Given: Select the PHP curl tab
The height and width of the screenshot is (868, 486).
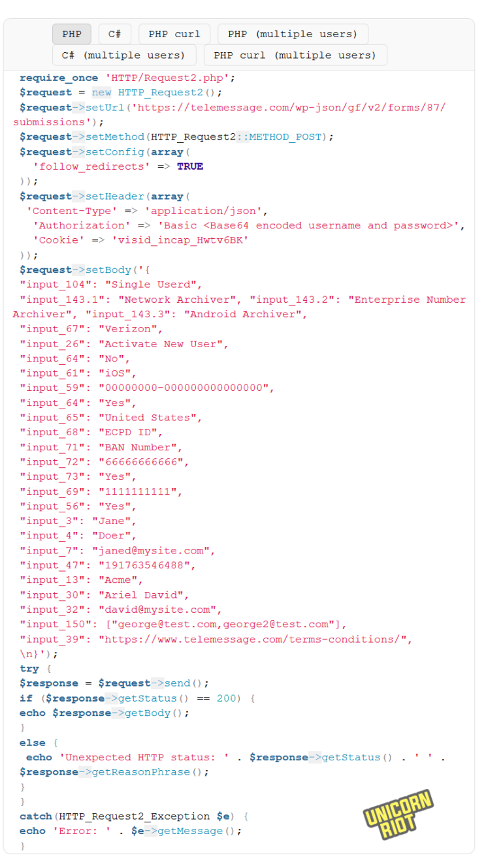Looking at the screenshot, I should tap(174, 34).
